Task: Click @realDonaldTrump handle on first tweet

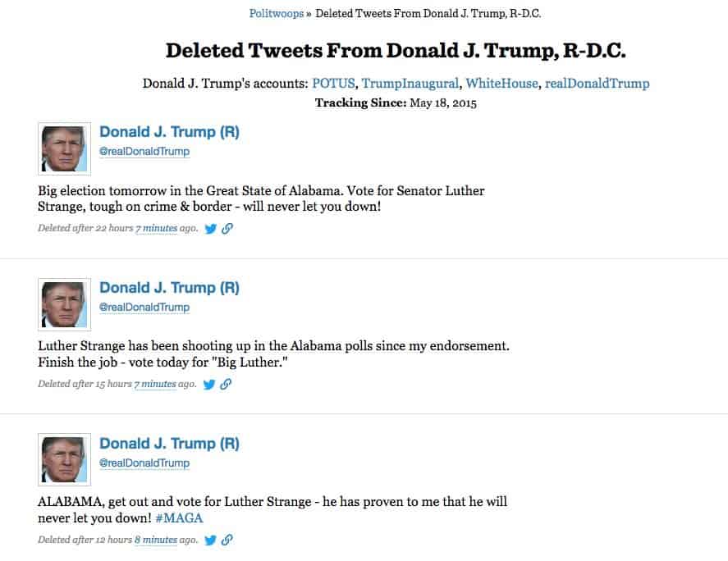Action: (x=144, y=151)
